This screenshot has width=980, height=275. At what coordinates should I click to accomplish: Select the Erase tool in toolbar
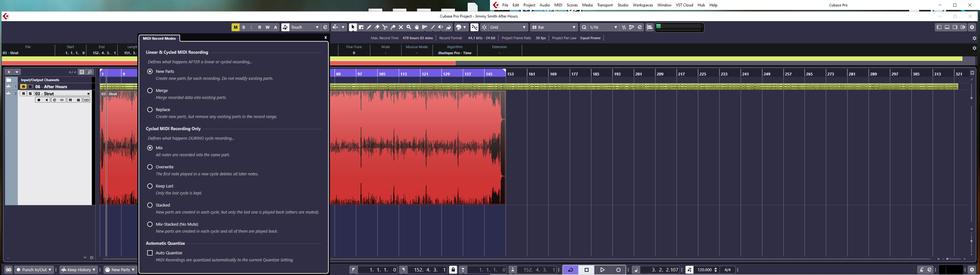click(377, 27)
